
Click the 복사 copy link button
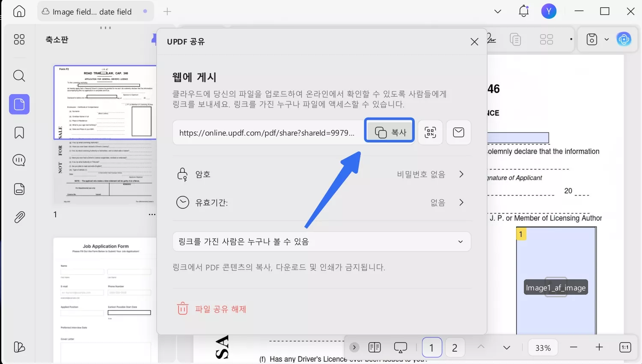click(389, 132)
